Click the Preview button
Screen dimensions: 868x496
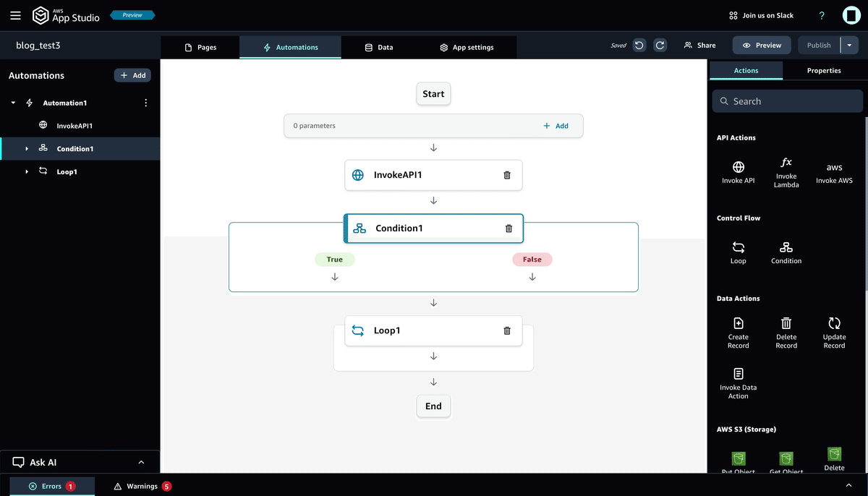761,45
